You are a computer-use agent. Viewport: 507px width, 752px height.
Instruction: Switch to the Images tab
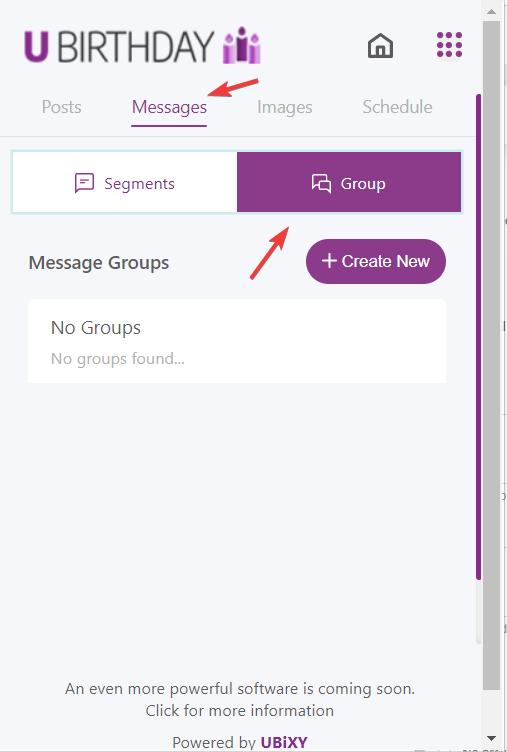tap(285, 107)
